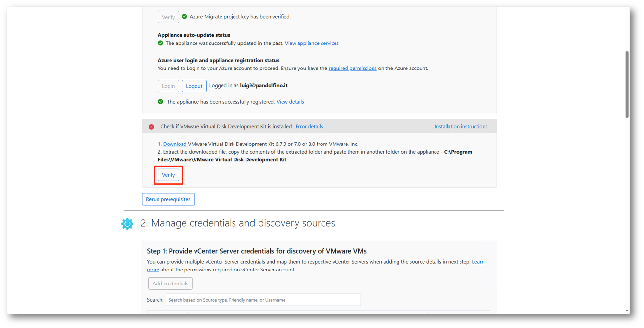The width and height of the screenshot is (644, 328).
Task: Click the page's vertical scrollbar thumb
Action: [627, 84]
